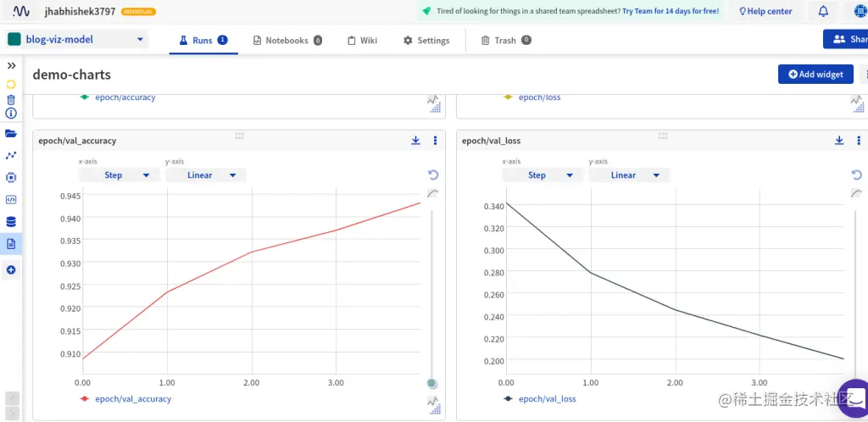Open the database artifacts icon in sidebar

point(11,222)
